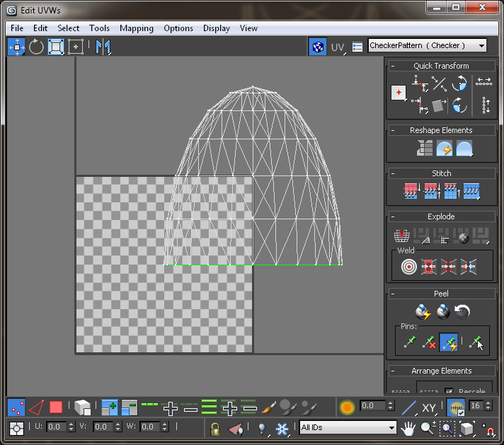Click the Mirror Horizontal tool
This screenshot has height=445, width=504.
tap(103, 47)
